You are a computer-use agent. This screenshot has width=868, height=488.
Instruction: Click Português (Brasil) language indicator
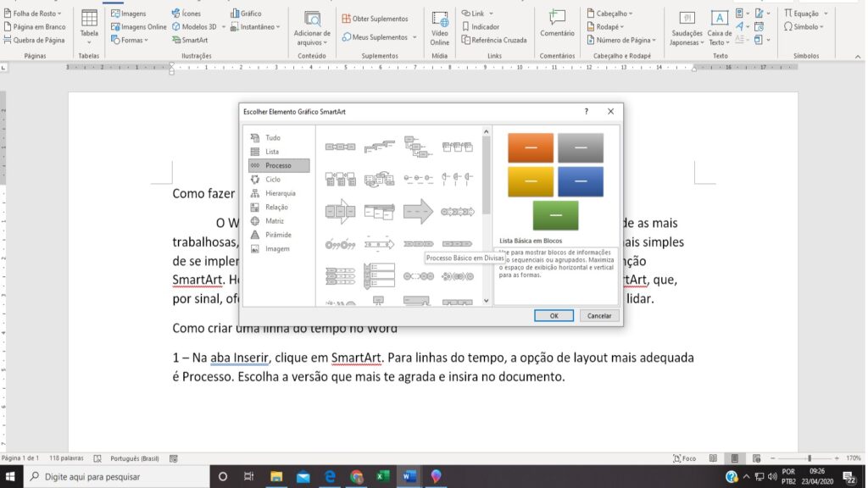point(135,458)
